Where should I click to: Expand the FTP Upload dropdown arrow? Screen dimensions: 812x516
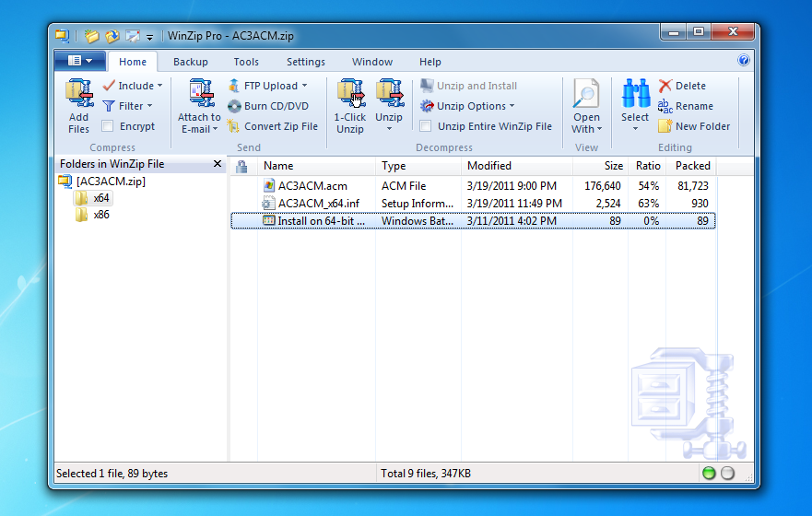pyautogui.click(x=304, y=86)
